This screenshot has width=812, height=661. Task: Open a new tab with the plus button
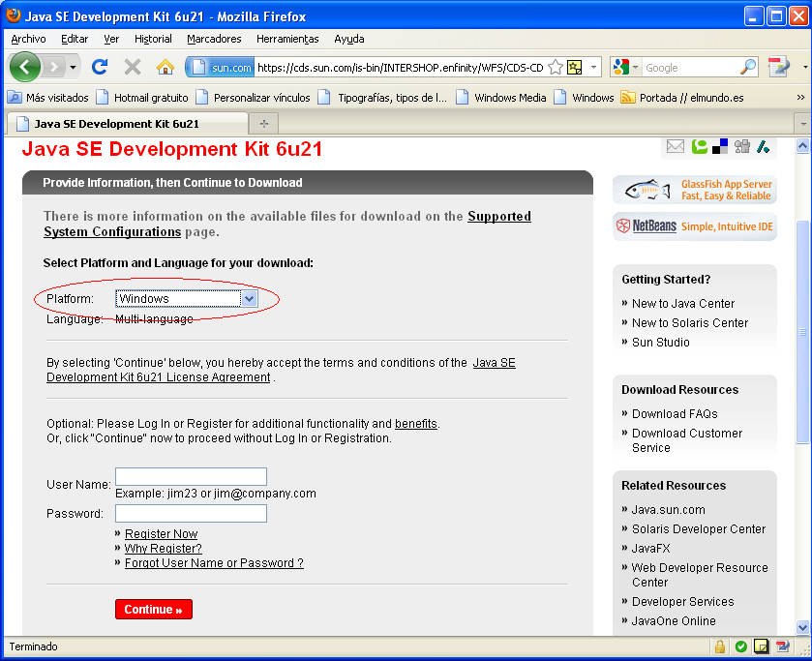(x=263, y=124)
